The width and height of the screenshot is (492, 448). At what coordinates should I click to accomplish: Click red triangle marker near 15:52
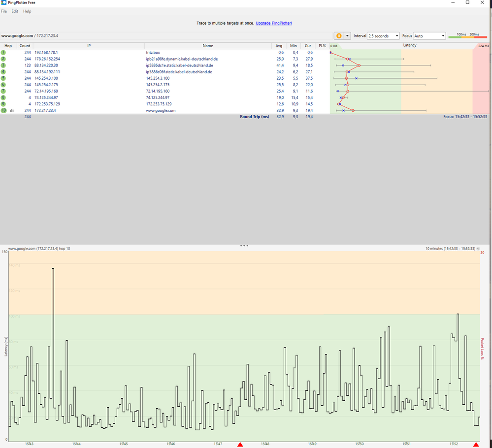tap(476, 444)
